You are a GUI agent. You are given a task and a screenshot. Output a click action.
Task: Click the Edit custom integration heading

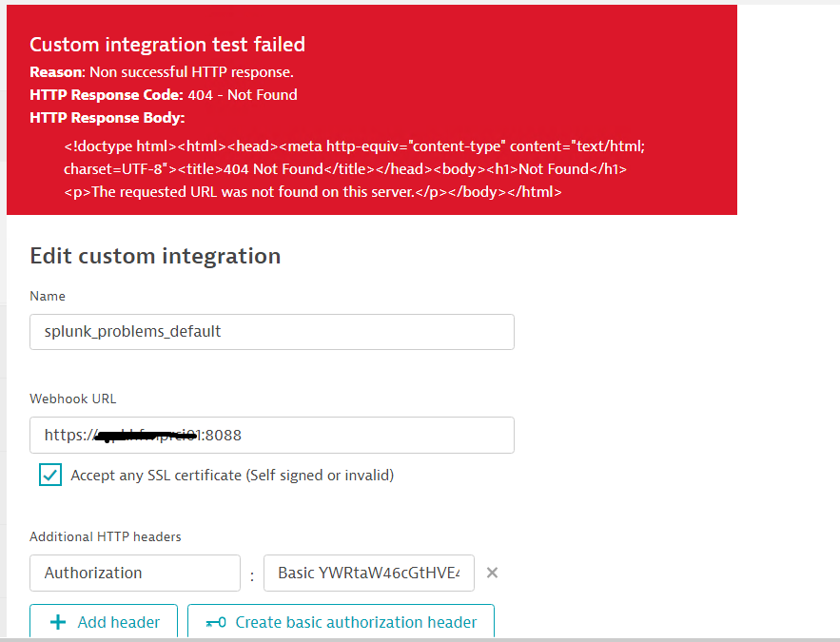pyautogui.click(x=154, y=255)
